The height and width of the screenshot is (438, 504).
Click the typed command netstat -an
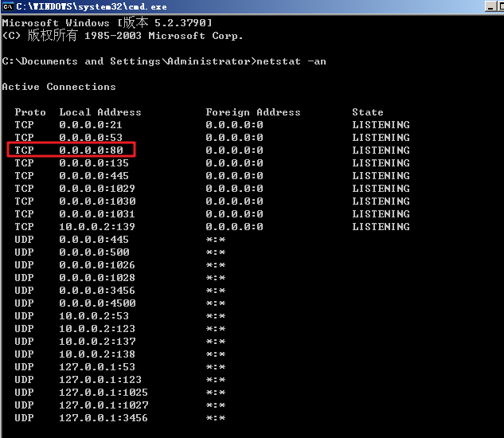pos(291,61)
